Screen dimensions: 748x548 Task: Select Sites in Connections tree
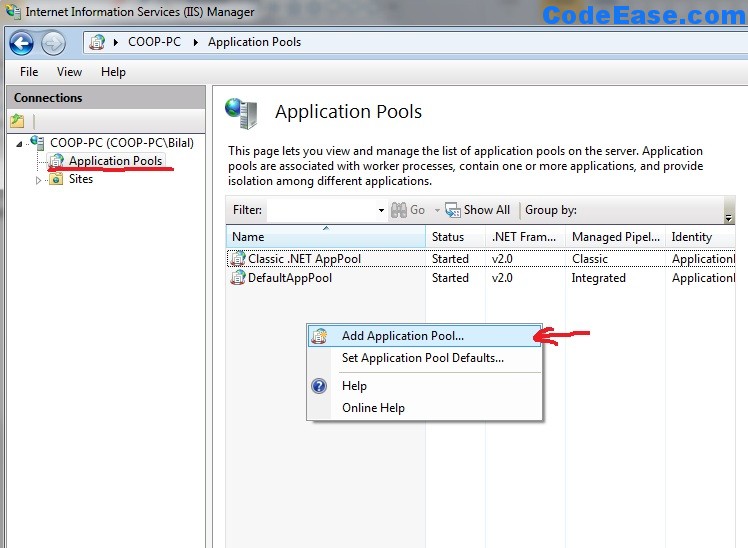pyautogui.click(x=81, y=179)
